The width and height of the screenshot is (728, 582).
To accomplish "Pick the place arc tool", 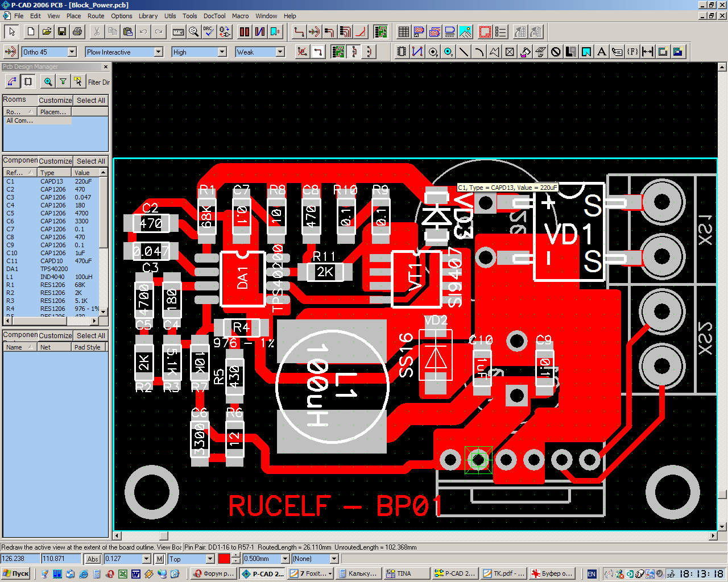I will click(479, 52).
